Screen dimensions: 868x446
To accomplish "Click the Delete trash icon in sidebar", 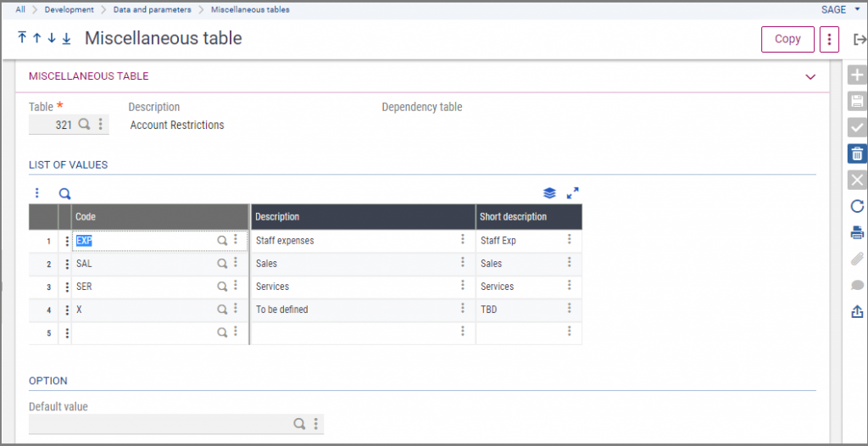I will click(x=857, y=153).
